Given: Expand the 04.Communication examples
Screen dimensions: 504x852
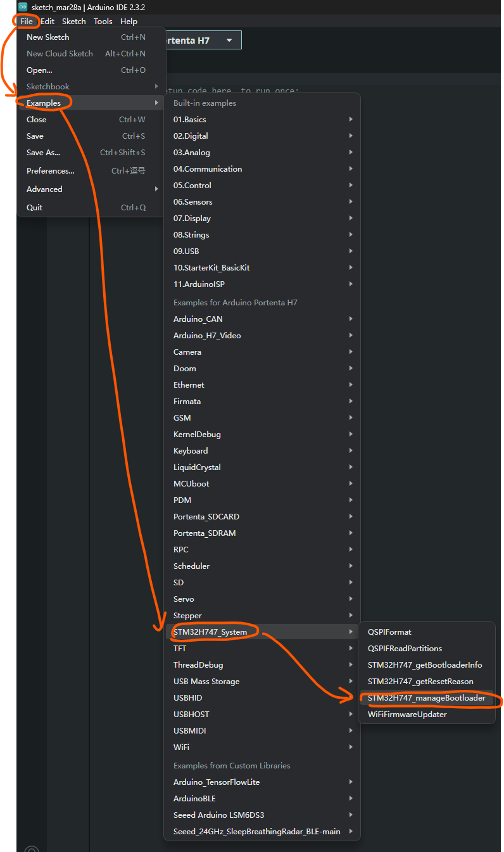Looking at the screenshot, I should coord(208,169).
